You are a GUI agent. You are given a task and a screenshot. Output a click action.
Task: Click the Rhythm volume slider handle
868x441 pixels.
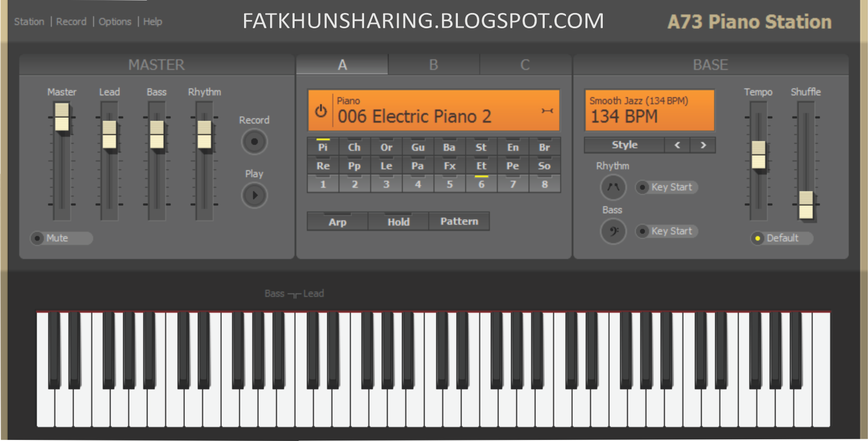205,135
